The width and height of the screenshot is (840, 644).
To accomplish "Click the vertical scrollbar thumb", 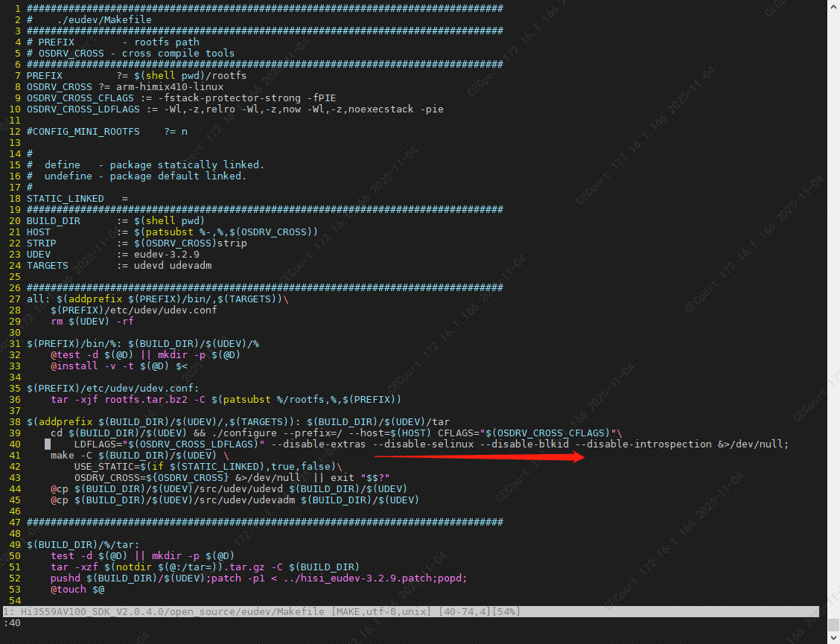I will tap(833, 625).
